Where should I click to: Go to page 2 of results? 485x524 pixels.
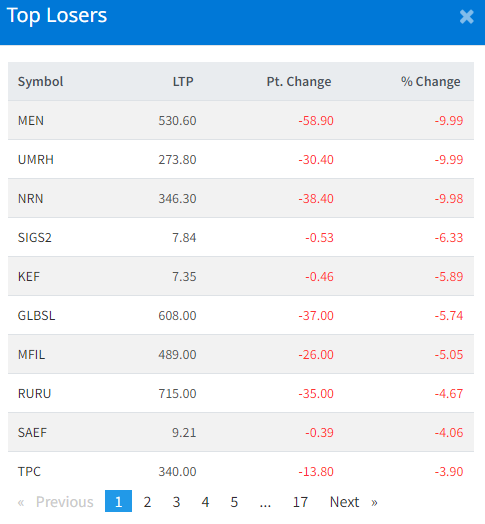(x=147, y=502)
